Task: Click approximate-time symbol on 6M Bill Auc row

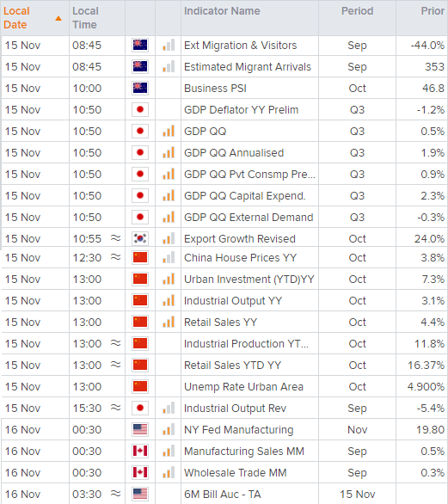Action: click(116, 494)
